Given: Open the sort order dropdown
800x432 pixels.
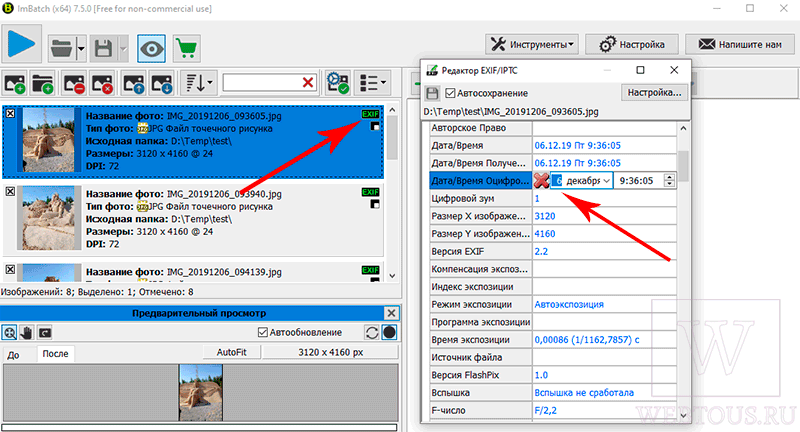Looking at the screenshot, I should [199, 83].
